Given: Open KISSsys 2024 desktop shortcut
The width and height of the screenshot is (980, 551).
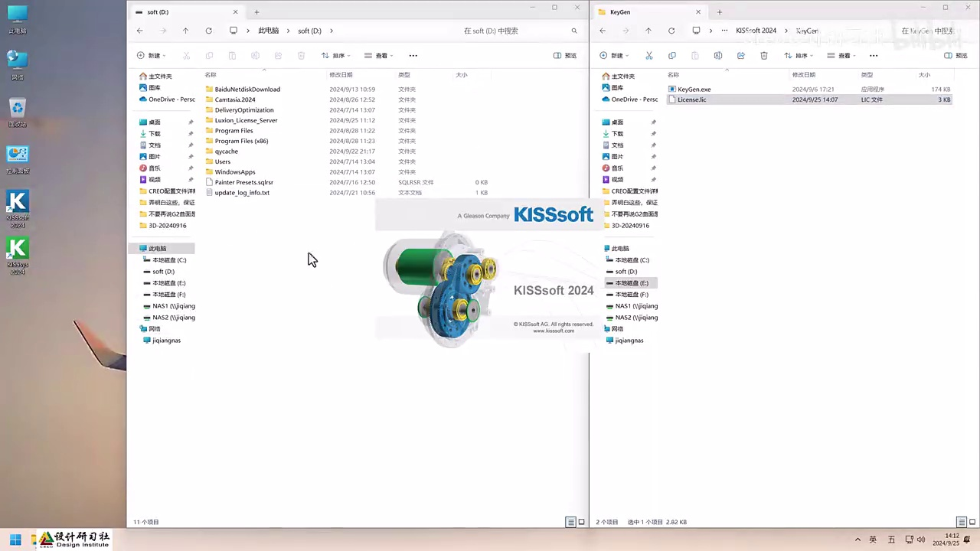Looking at the screenshot, I should click(x=18, y=256).
